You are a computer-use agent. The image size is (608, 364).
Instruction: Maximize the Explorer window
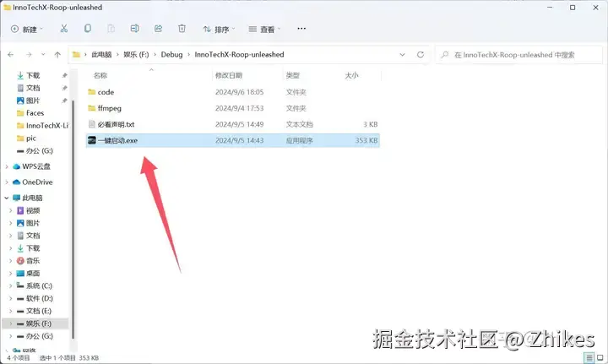click(573, 8)
